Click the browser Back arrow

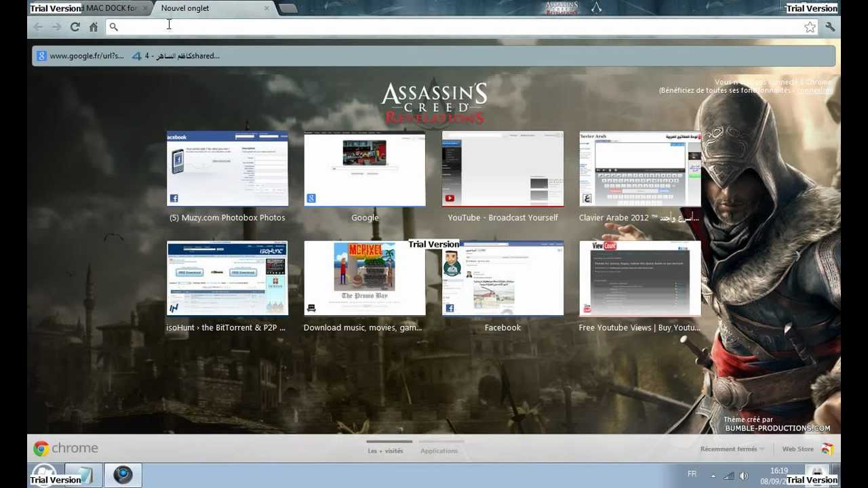click(x=38, y=27)
